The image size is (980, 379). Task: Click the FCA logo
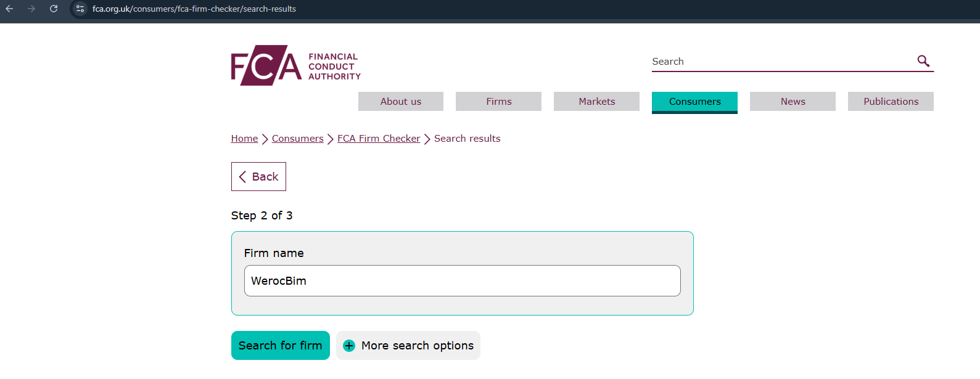coord(295,65)
